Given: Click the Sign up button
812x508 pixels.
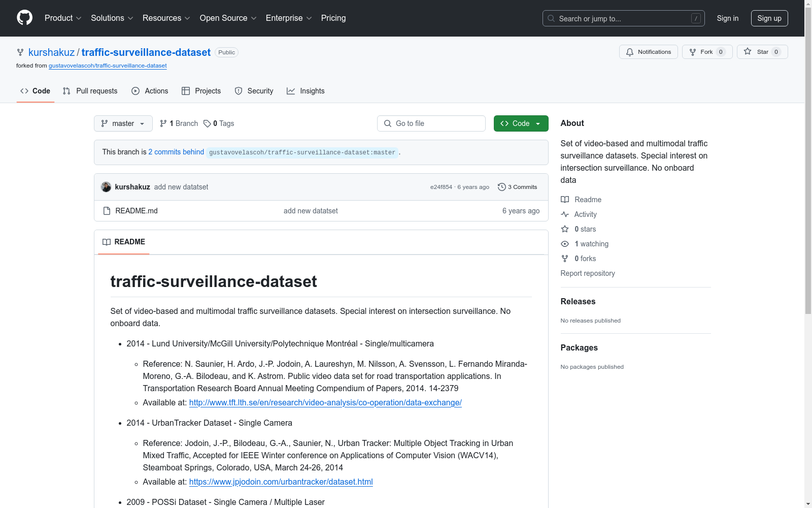Looking at the screenshot, I should click(x=769, y=18).
